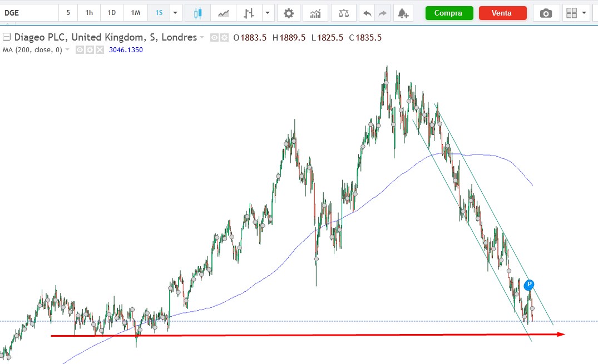Open the timeframe dropdown arrow

click(x=175, y=13)
